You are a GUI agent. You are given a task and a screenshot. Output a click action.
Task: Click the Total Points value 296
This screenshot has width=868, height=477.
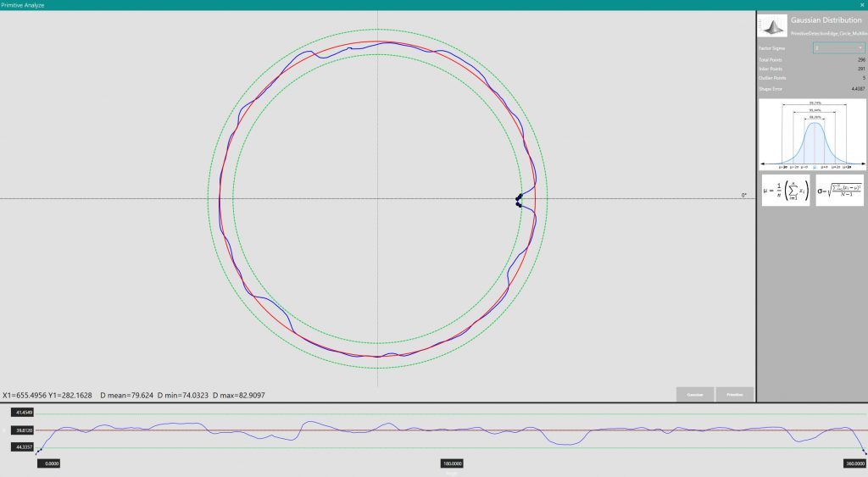pos(859,60)
